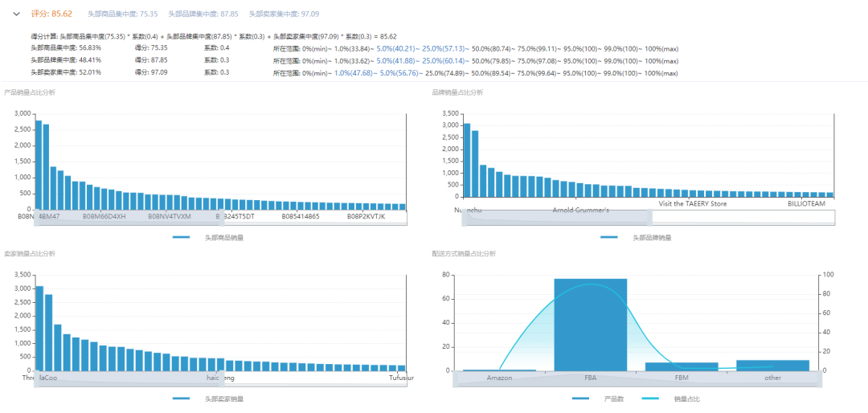Click the product chart zoom slider's left handle

pyautogui.click(x=36, y=217)
